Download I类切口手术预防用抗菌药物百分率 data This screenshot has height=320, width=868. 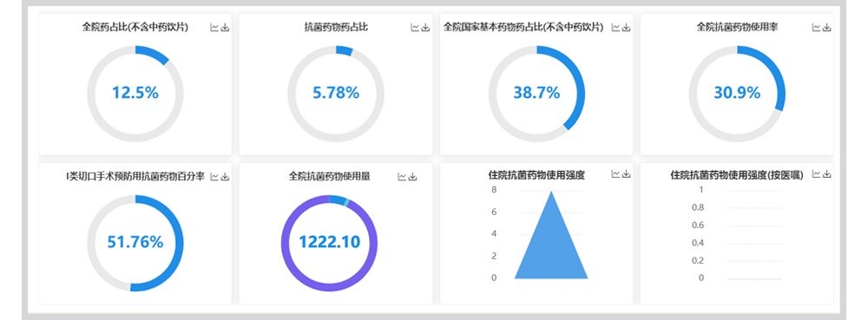coord(225,177)
